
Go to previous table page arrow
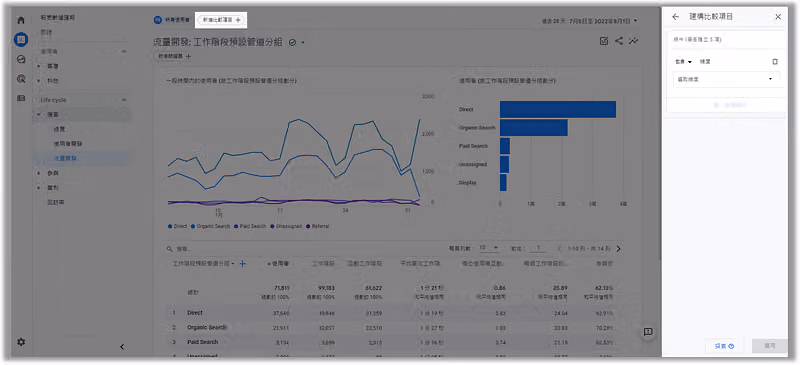pos(560,249)
